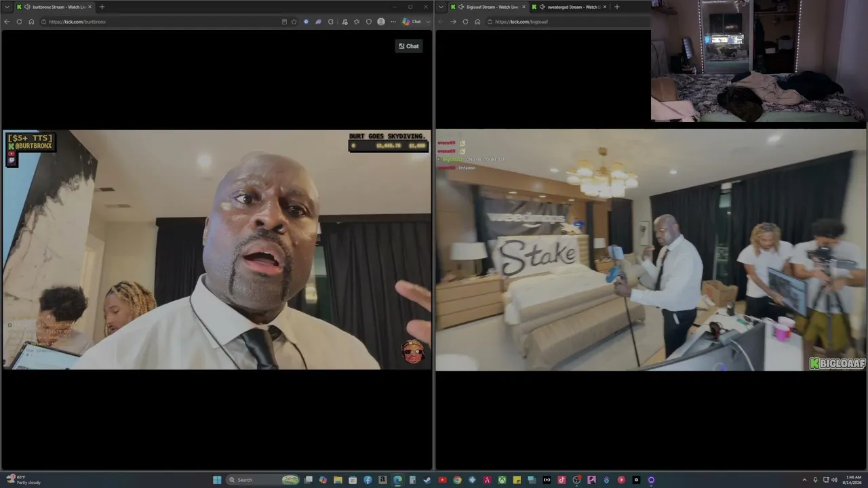Open Copilot Chat in the browser toolbar
Viewport: 868px width, 488px height.
coord(412,22)
